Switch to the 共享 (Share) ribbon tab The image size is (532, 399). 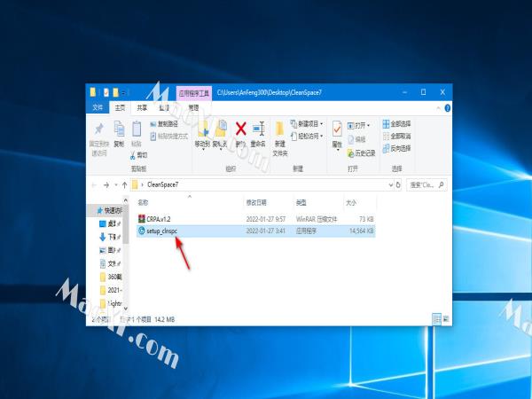(x=142, y=107)
